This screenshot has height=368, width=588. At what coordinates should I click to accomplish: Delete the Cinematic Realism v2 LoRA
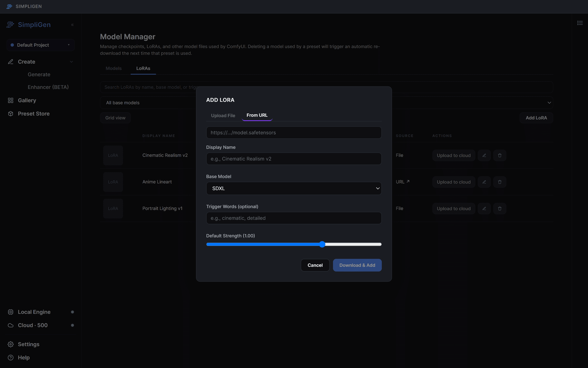500,155
